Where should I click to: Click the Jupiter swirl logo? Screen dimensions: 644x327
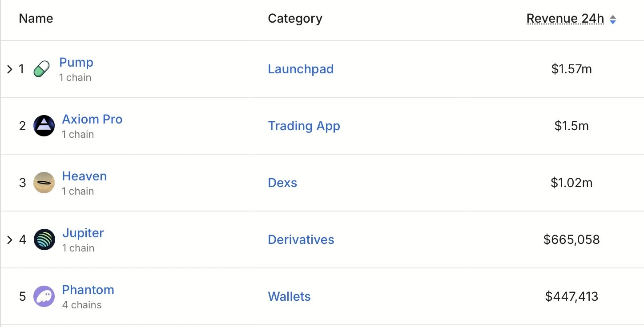[x=44, y=239]
